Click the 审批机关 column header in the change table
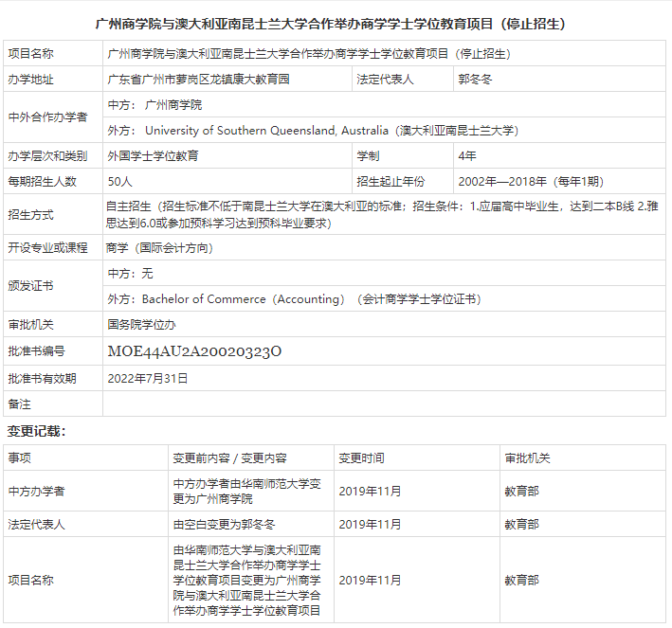The width and height of the screenshot is (672, 628). pos(528,458)
